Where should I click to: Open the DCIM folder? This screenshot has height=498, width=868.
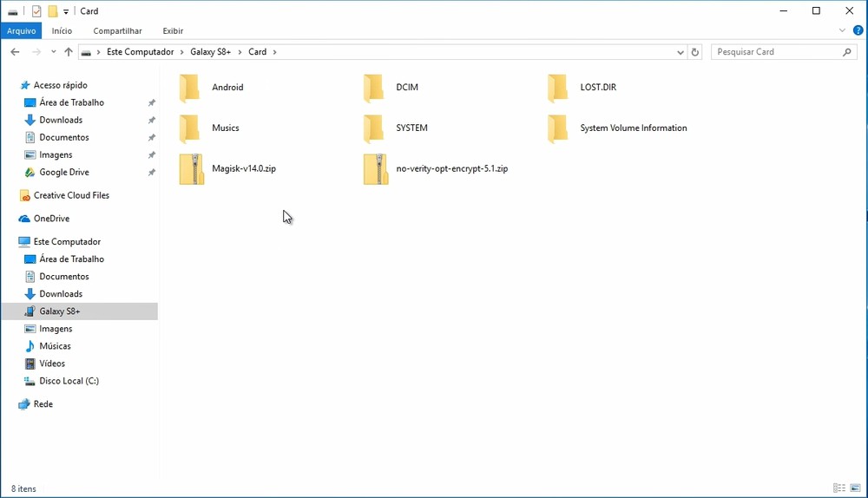(391, 88)
